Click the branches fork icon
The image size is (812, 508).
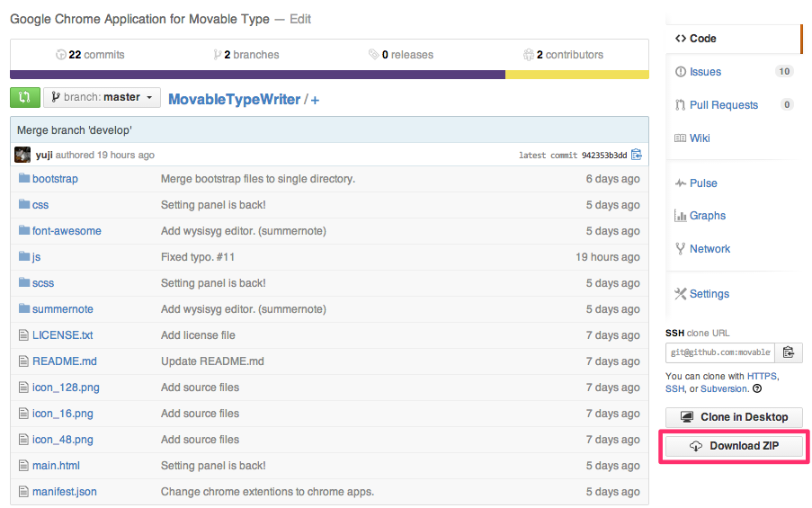coord(218,54)
